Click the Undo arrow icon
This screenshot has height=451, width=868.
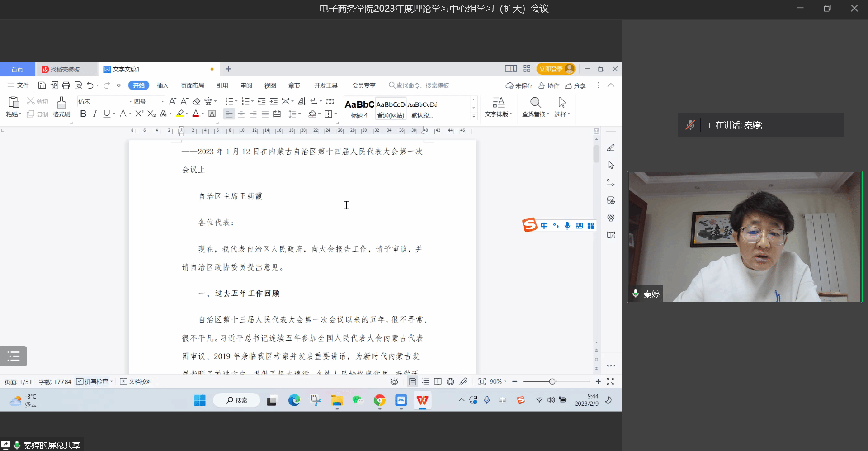[90, 85]
